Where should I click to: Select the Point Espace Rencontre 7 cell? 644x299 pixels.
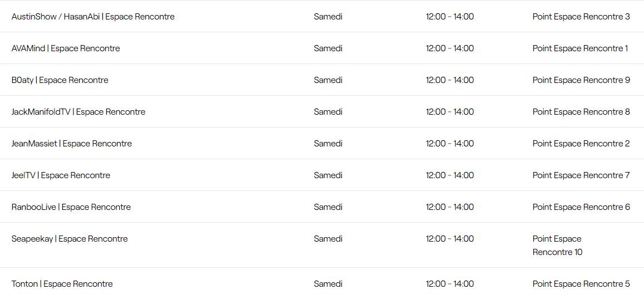click(x=581, y=175)
